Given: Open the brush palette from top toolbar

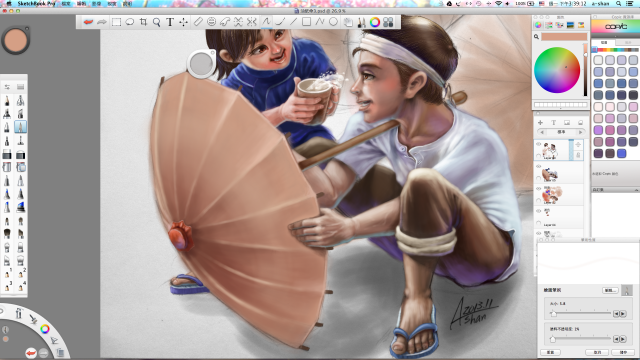Looking at the screenshot, I should pos(361,22).
